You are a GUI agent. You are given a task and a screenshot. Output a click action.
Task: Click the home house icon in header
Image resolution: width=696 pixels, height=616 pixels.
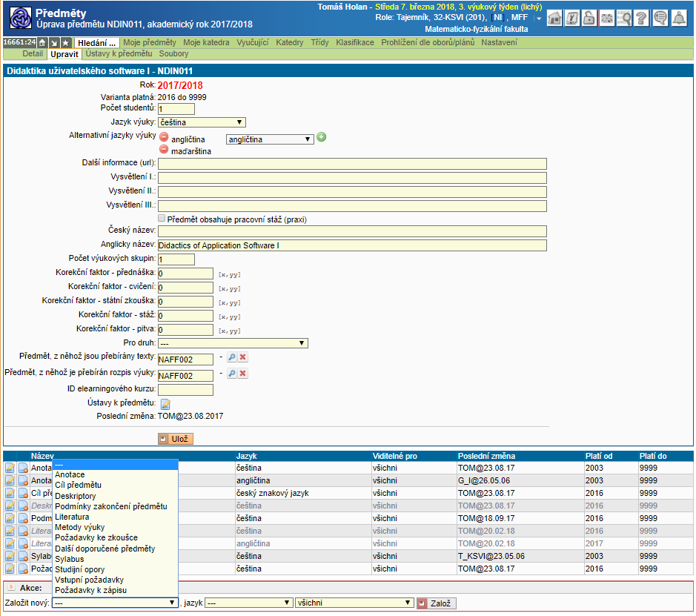[x=554, y=19]
